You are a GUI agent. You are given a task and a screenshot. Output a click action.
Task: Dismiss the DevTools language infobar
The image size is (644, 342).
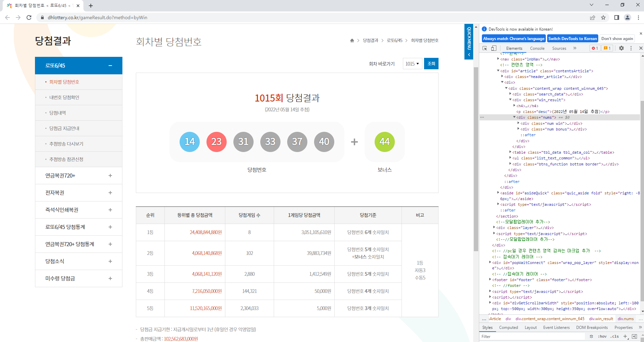(641, 34)
